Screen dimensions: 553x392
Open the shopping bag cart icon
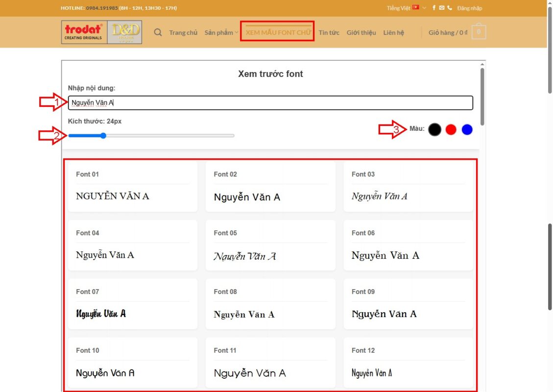(x=479, y=32)
